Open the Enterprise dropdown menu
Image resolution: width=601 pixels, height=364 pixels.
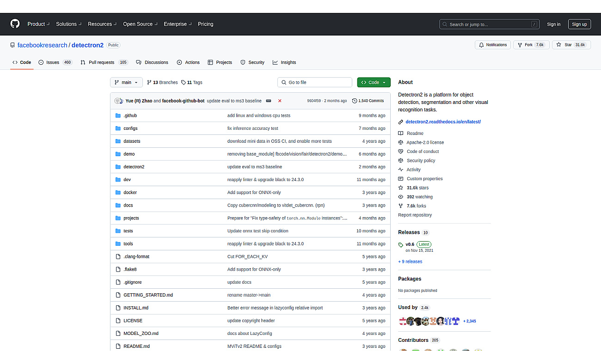click(178, 24)
